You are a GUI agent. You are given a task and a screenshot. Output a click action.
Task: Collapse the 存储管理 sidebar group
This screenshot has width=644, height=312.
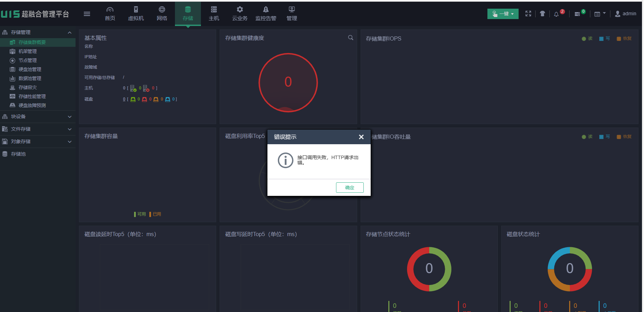click(38, 32)
